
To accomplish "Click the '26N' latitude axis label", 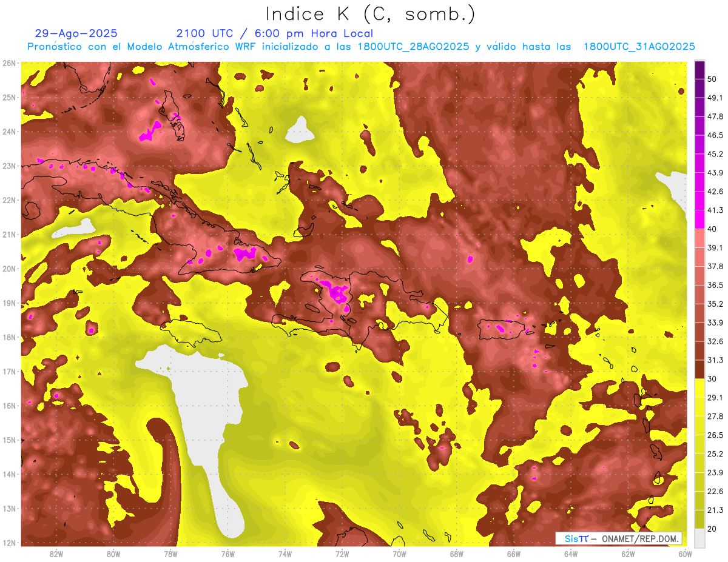I will pyautogui.click(x=9, y=63).
